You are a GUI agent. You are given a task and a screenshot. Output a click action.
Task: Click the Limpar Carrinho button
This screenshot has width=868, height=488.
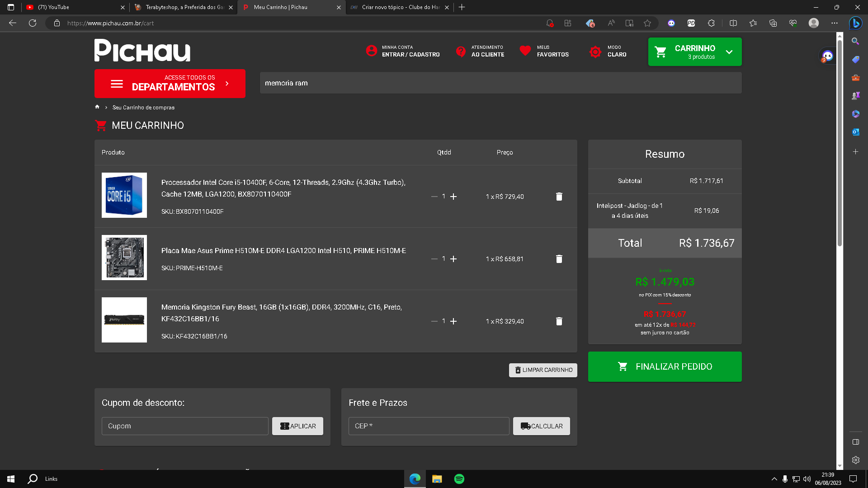pos(543,370)
